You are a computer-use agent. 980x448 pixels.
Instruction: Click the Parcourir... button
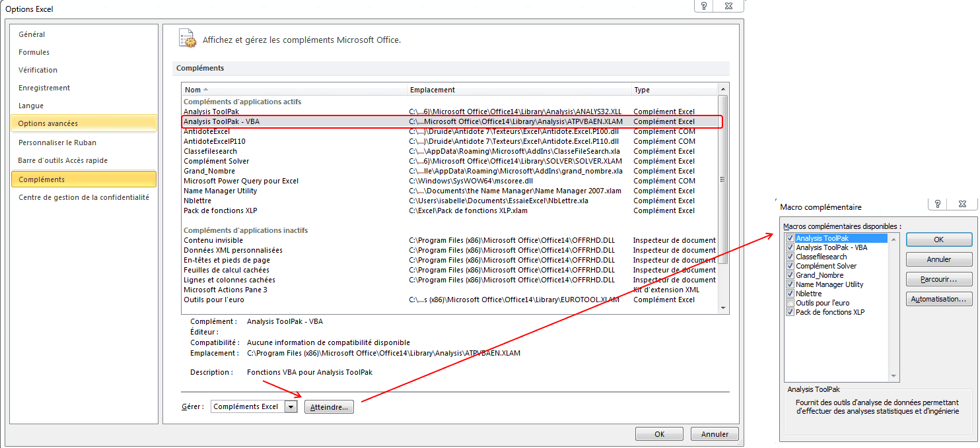pyautogui.click(x=939, y=279)
